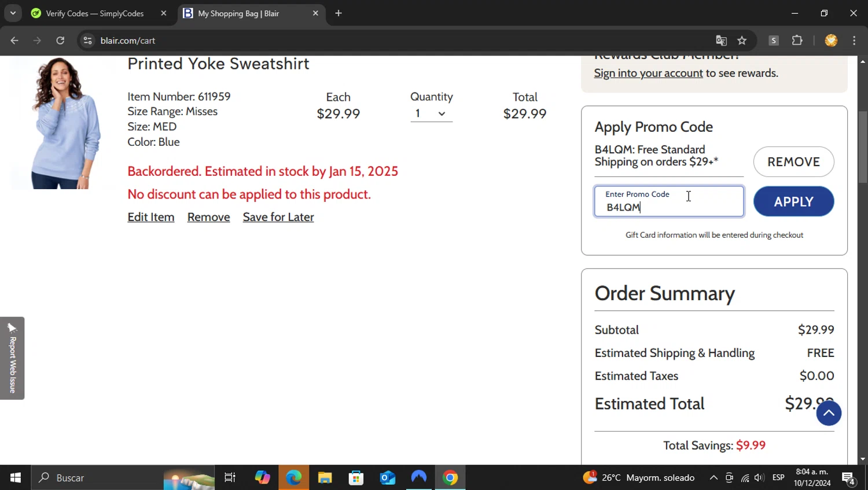Open the notification center icon
Viewport: 868px width, 490px height.
[848, 478]
